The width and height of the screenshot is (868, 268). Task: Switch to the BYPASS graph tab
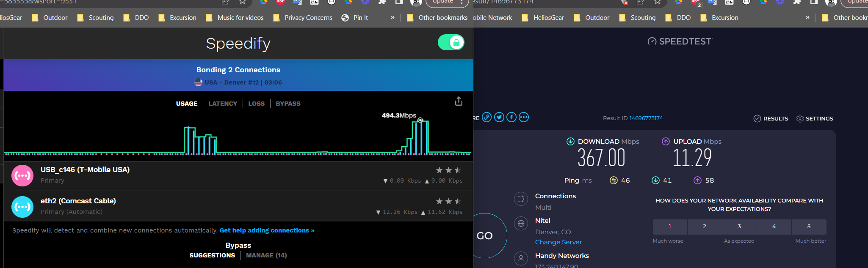point(288,104)
